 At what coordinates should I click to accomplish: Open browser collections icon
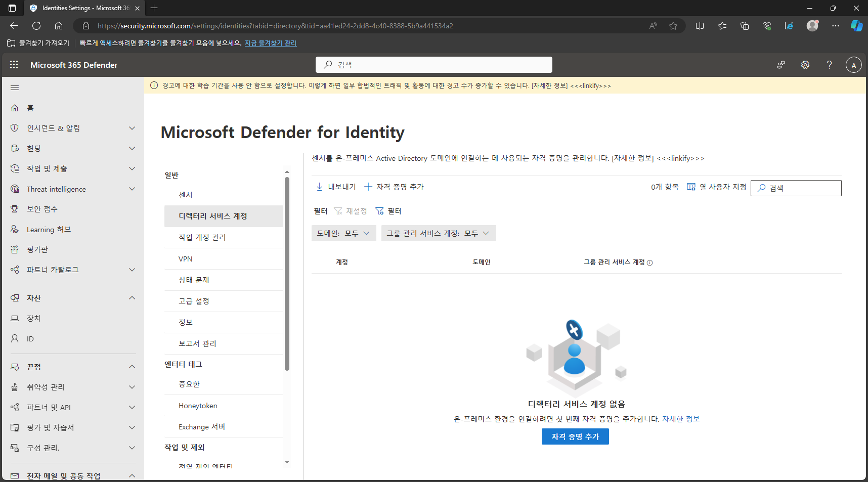pyautogui.click(x=745, y=26)
